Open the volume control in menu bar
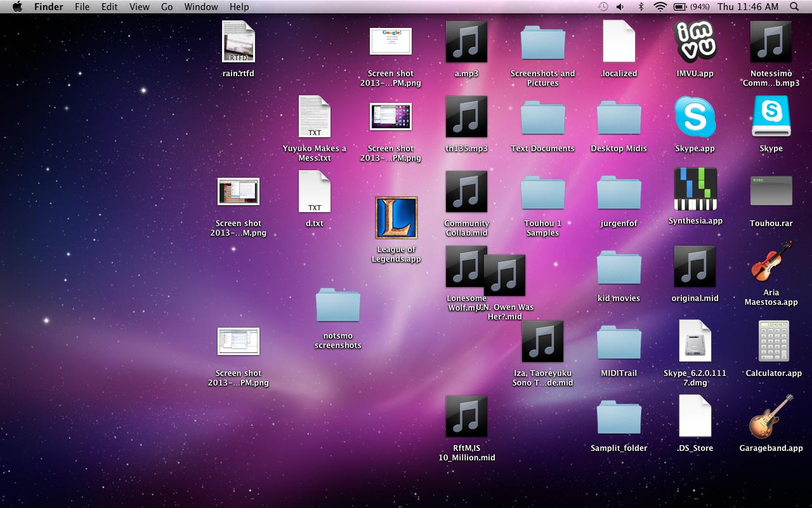Image resolution: width=812 pixels, height=508 pixels. click(620, 7)
